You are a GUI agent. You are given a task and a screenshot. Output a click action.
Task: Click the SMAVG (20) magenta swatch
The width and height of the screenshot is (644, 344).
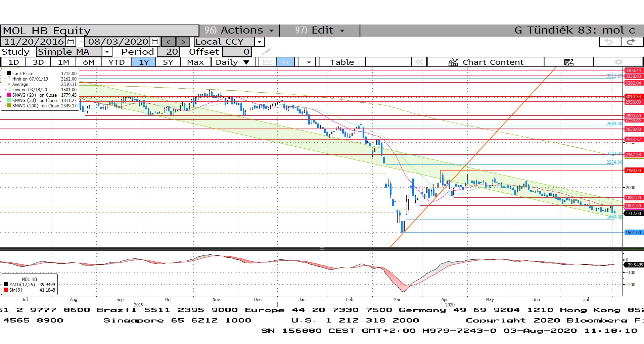[x=9, y=95]
